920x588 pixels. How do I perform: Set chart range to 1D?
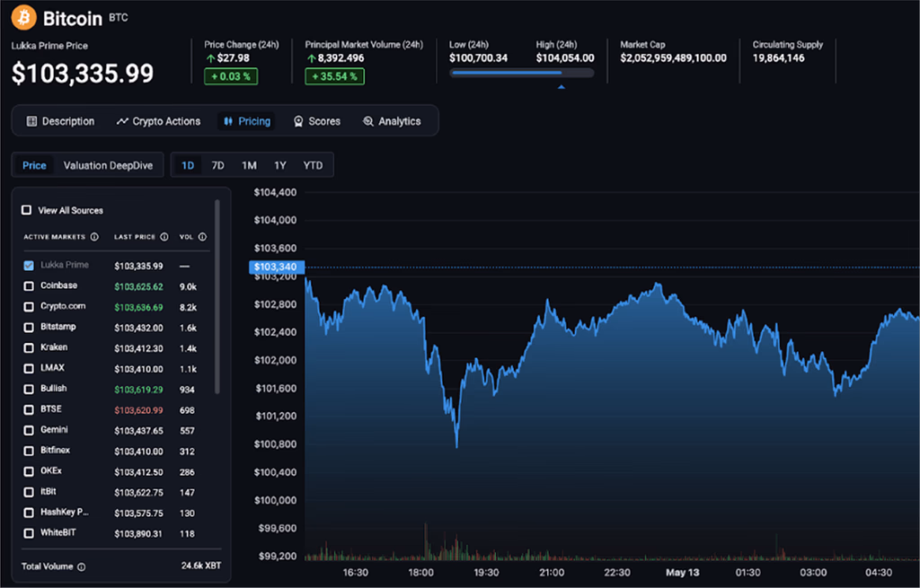pyautogui.click(x=188, y=165)
